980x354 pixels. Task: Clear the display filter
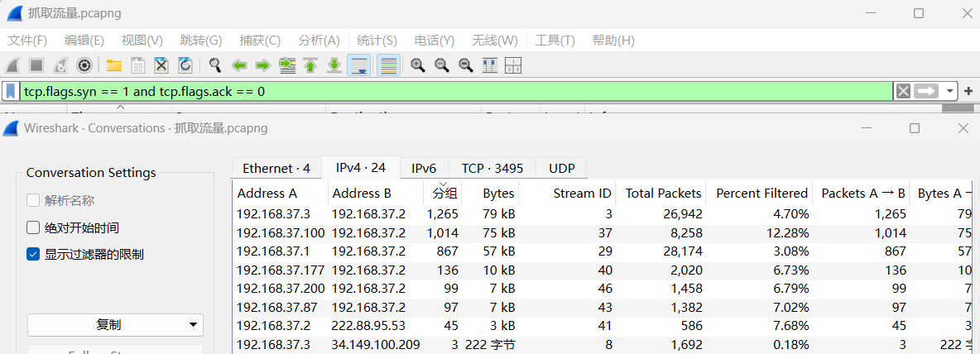903,92
